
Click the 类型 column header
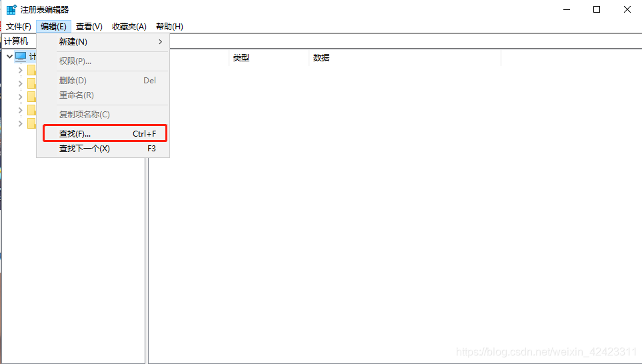pyautogui.click(x=269, y=58)
